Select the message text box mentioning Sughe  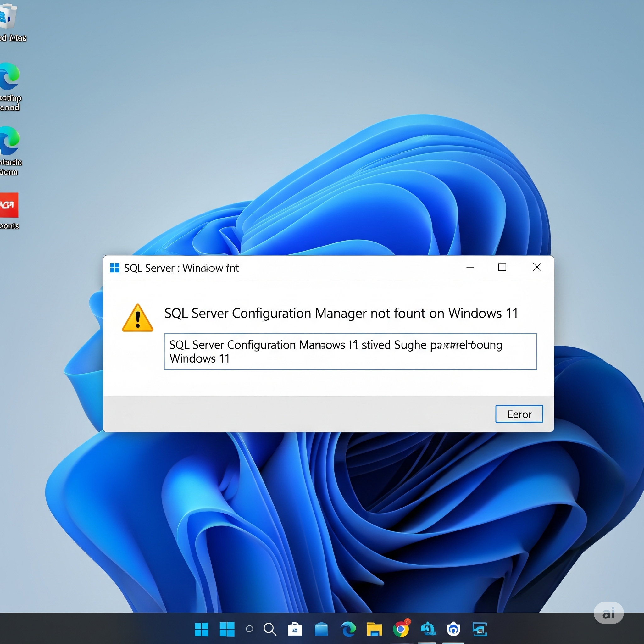350,351
